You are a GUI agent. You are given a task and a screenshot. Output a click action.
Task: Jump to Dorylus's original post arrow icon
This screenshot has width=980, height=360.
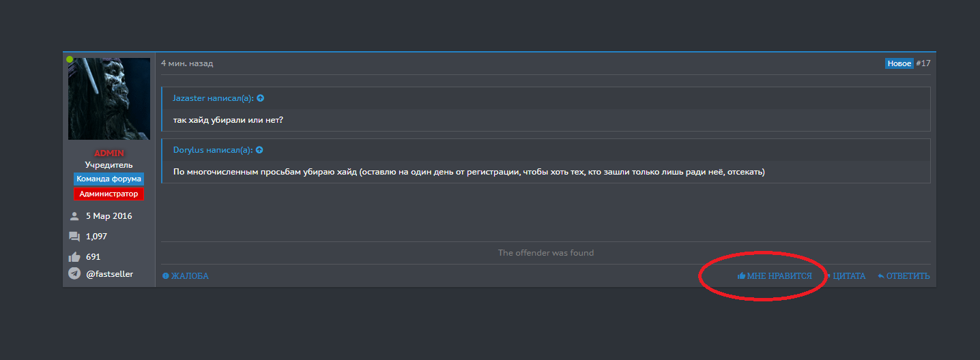(259, 150)
